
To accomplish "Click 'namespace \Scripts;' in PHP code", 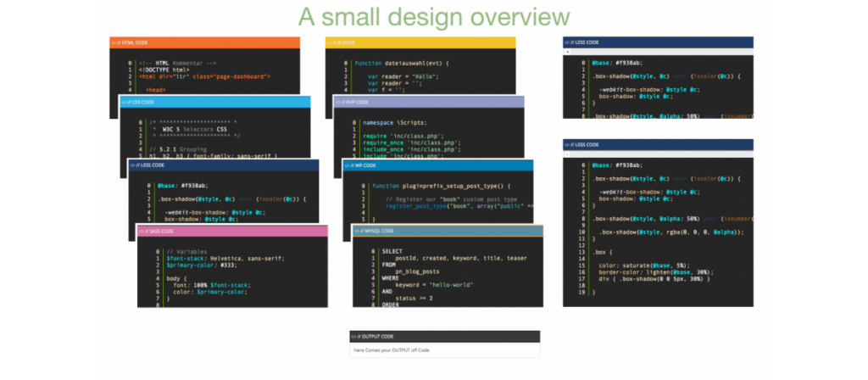I will pyautogui.click(x=395, y=122).
